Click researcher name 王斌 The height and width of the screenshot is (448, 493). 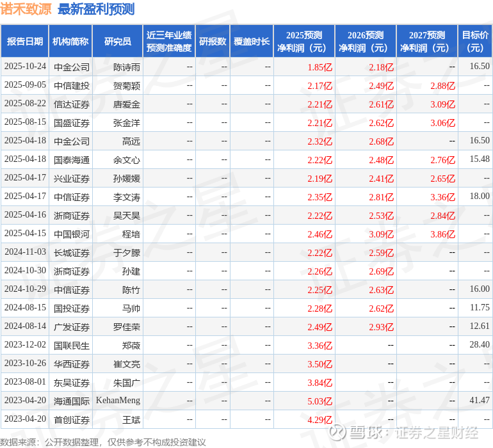click(x=131, y=419)
